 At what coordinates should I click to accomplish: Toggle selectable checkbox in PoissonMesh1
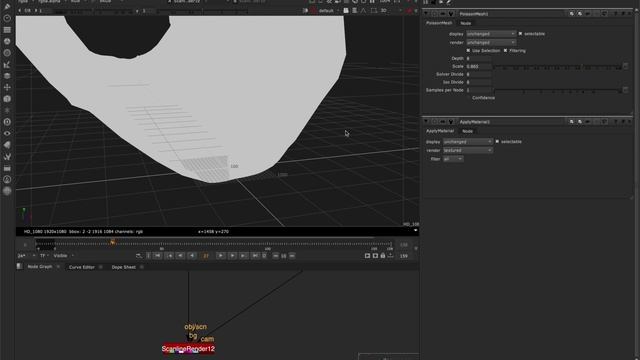520,33
